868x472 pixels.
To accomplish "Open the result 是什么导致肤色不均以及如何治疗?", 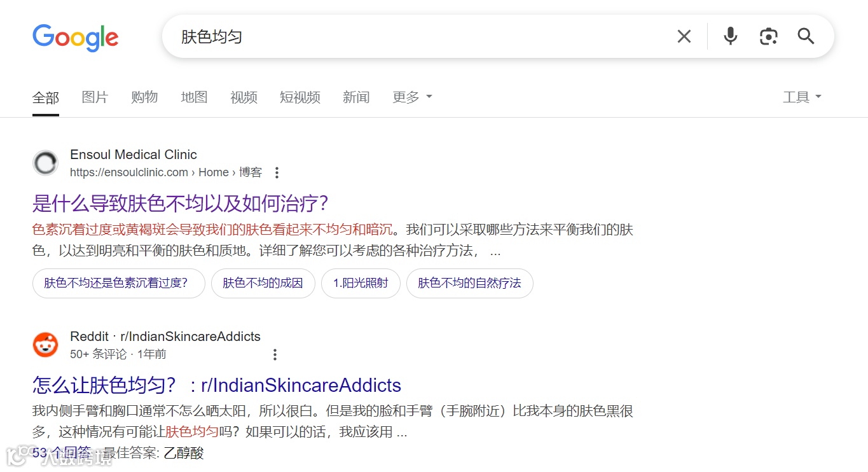I will tap(180, 204).
